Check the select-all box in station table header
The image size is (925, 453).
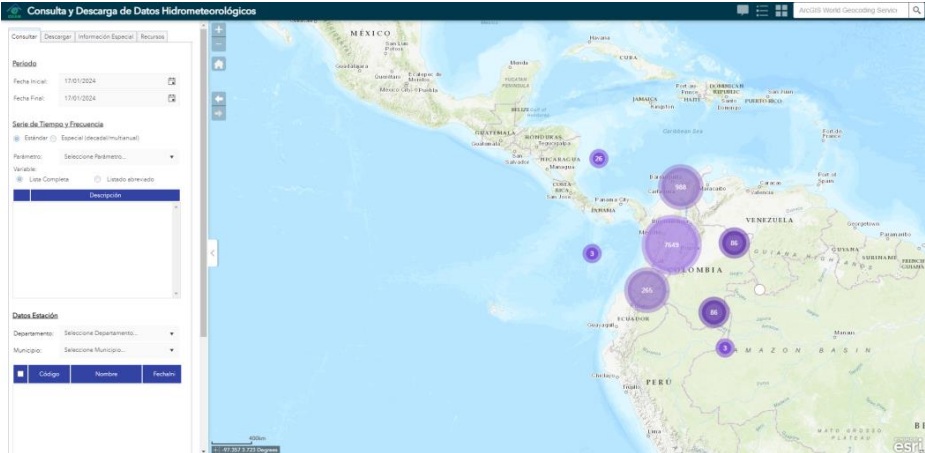(x=21, y=373)
